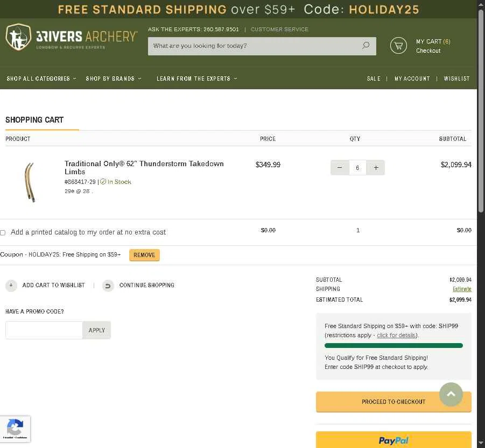
Task: Click the Shopping Cart tab heading
Action: click(34, 120)
